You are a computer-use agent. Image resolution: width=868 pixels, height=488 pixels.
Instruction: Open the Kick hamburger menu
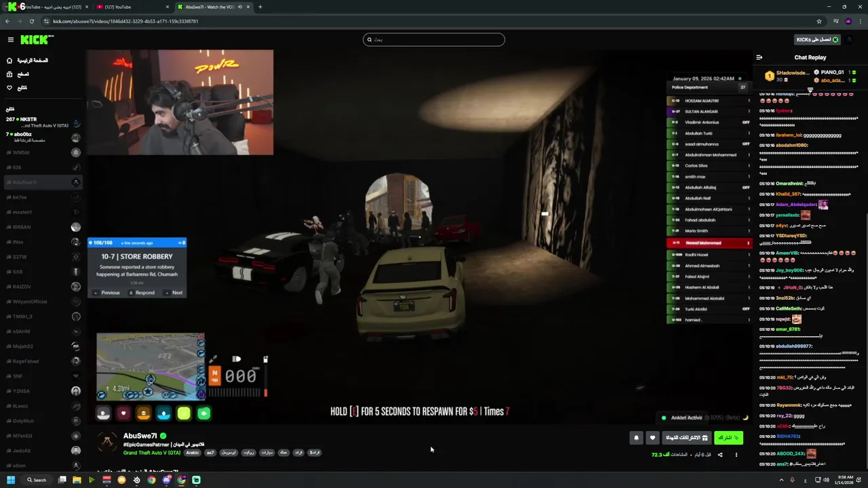pyautogui.click(x=10, y=40)
